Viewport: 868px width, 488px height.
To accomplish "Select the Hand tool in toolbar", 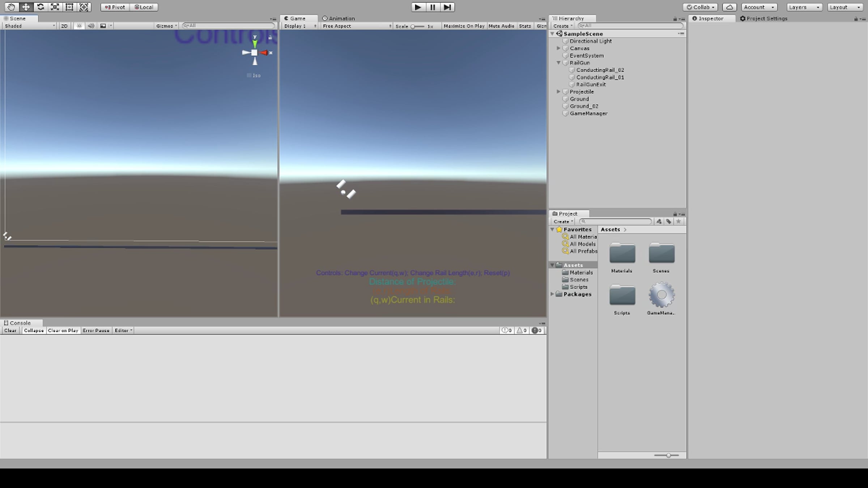I will click(11, 7).
